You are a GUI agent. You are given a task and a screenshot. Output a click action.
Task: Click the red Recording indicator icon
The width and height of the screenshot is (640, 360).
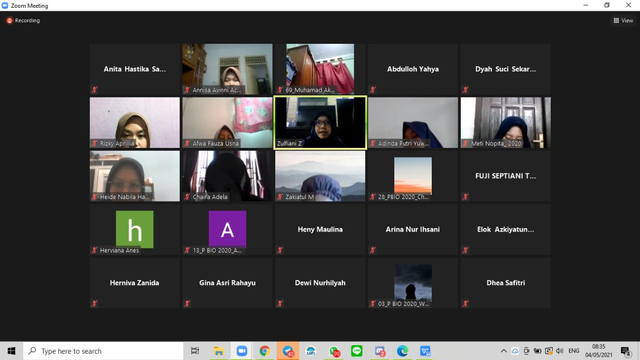[x=9, y=20]
